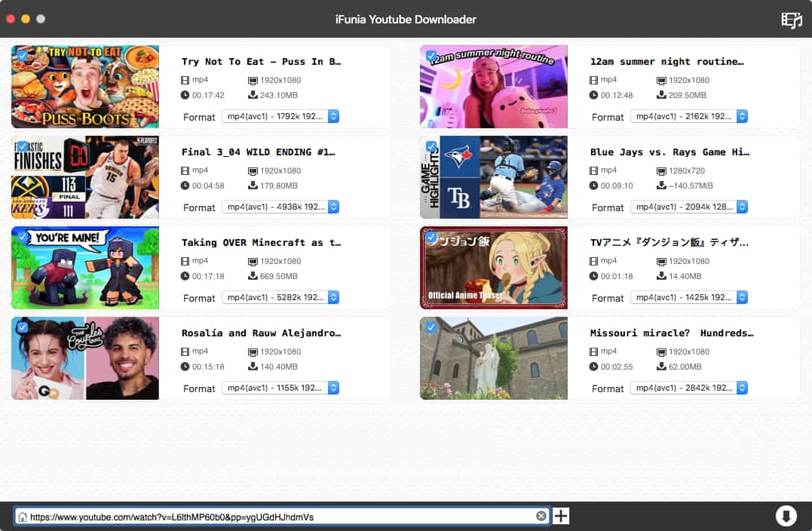Open the video converter icon at top right

tap(791, 20)
